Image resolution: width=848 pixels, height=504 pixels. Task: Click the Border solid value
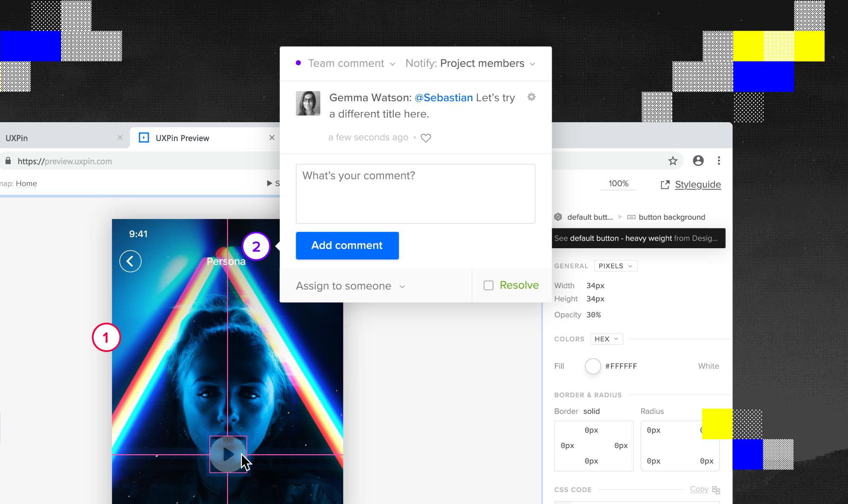(x=591, y=411)
